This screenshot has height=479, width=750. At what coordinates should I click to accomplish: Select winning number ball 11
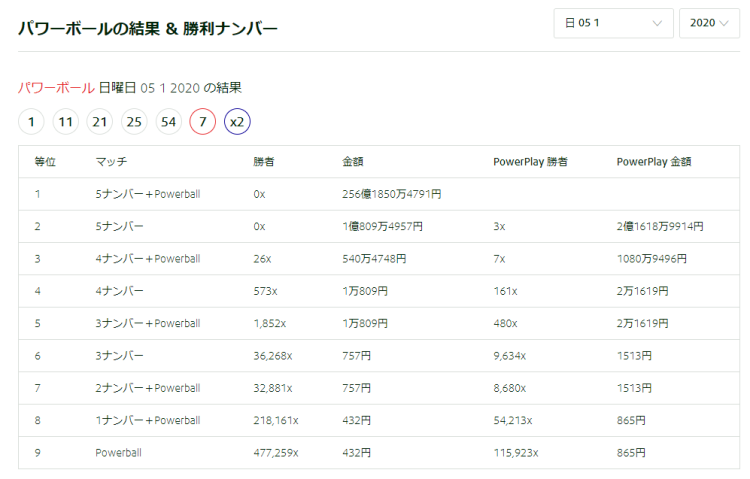tap(66, 122)
